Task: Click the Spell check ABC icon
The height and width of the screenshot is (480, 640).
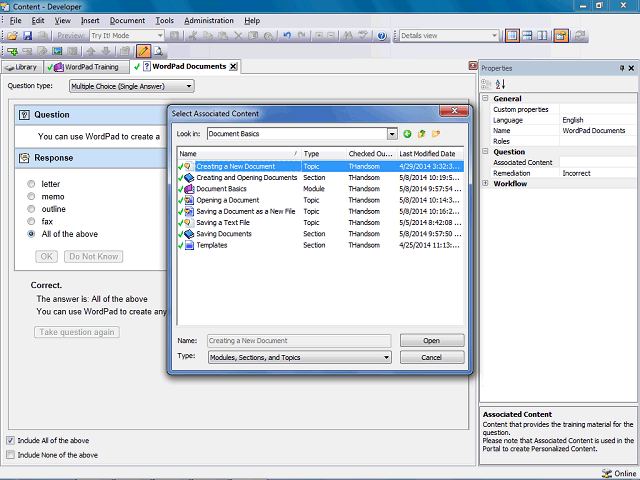Action: [362, 36]
